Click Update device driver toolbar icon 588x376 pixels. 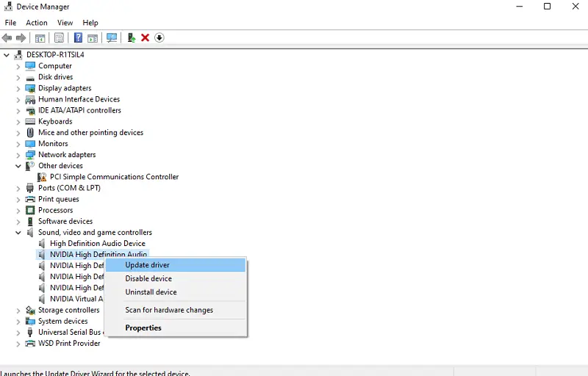(132, 38)
